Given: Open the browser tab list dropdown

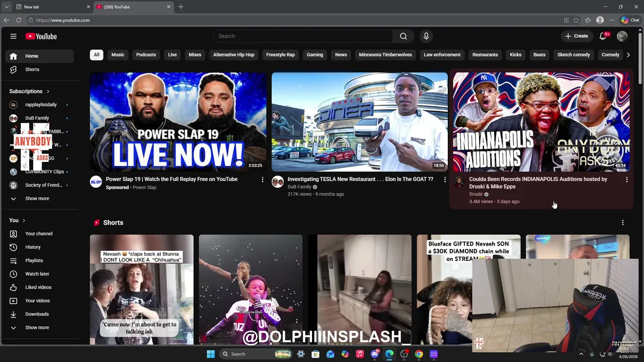Looking at the screenshot, I should click(6, 7).
